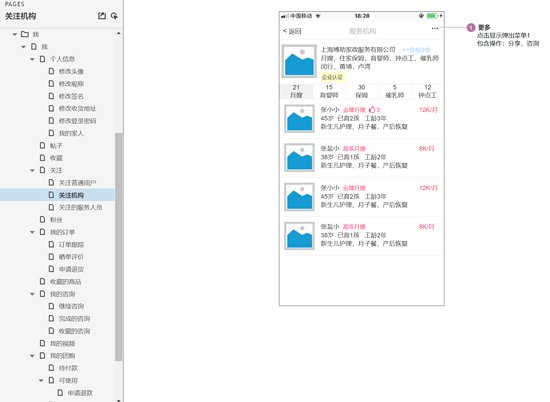This screenshot has height=402, width=550.
Task: Collapse the 我的咨询 tree node arrow
Action: tap(32, 294)
